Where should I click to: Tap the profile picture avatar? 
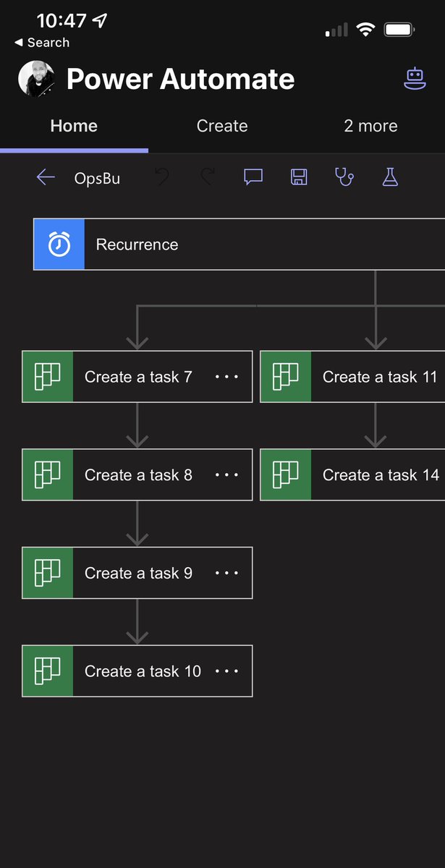point(36,78)
